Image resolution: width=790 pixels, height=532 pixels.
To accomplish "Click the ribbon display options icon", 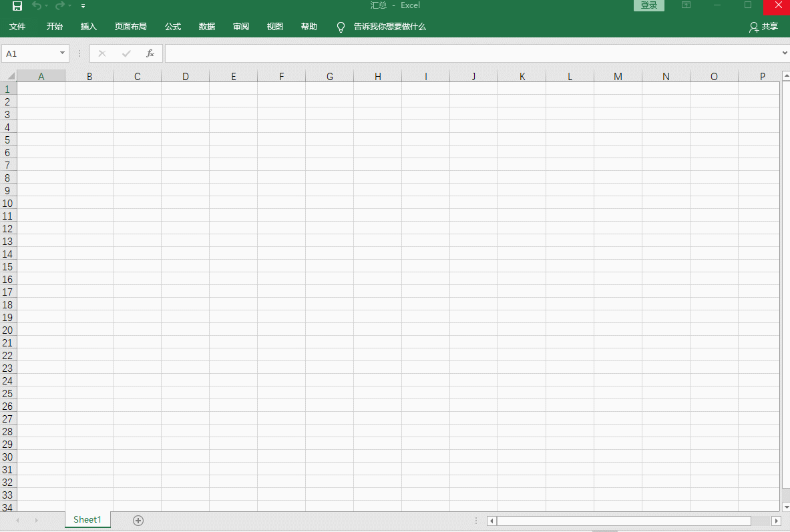I will (x=686, y=5).
